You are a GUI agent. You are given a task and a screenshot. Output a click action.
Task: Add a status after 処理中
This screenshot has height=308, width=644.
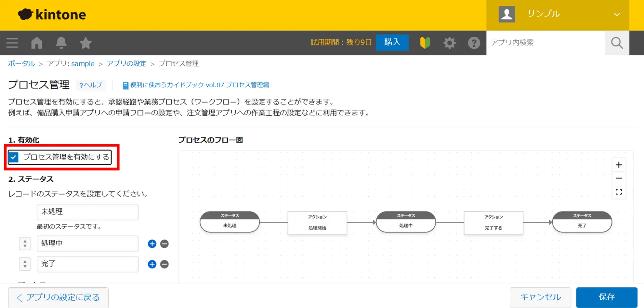click(x=152, y=244)
